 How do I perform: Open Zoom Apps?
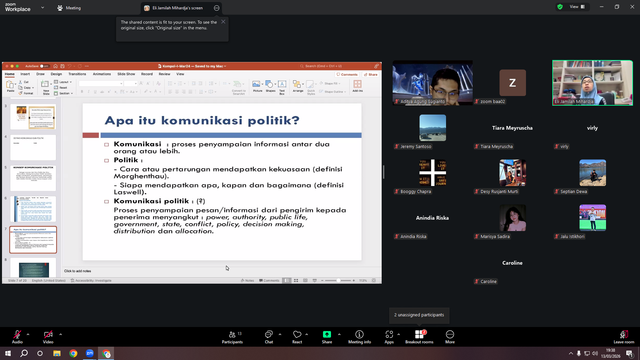click(x=389, y=336)
